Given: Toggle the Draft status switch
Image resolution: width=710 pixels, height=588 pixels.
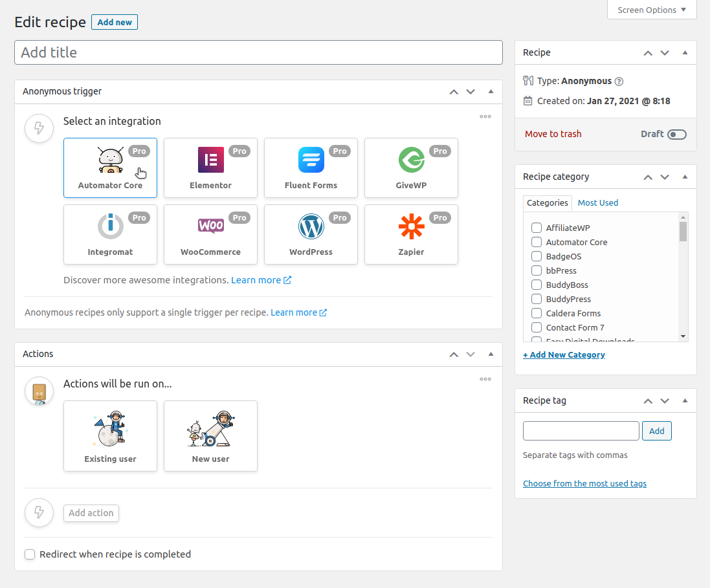Looking at the screenshot, I should pyautogui.click(x=677, y=135).
